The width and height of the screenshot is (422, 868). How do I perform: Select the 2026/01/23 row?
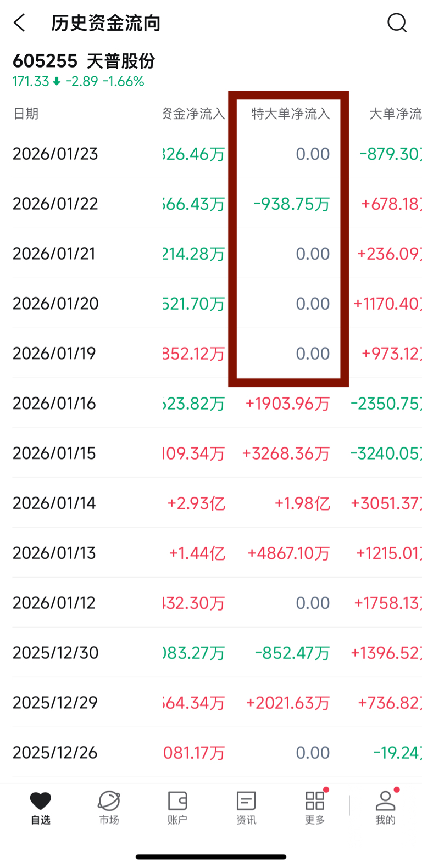point(55,154)
